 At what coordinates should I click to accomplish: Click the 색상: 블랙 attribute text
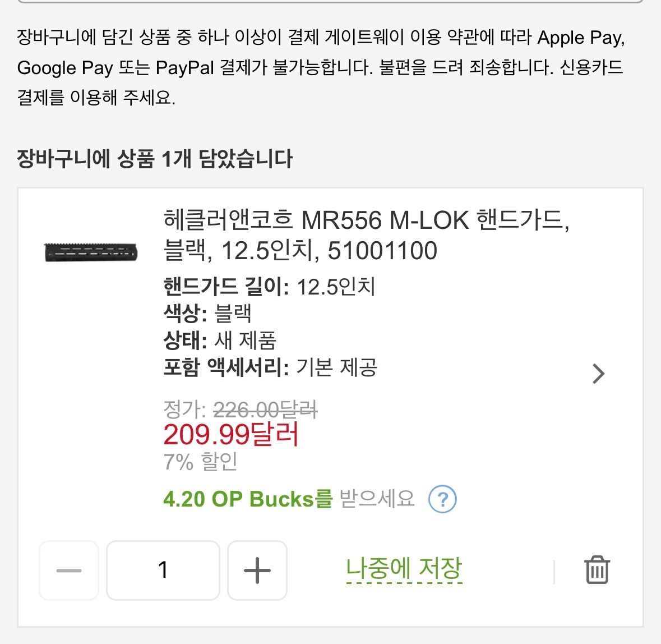[x=208, y=314]
